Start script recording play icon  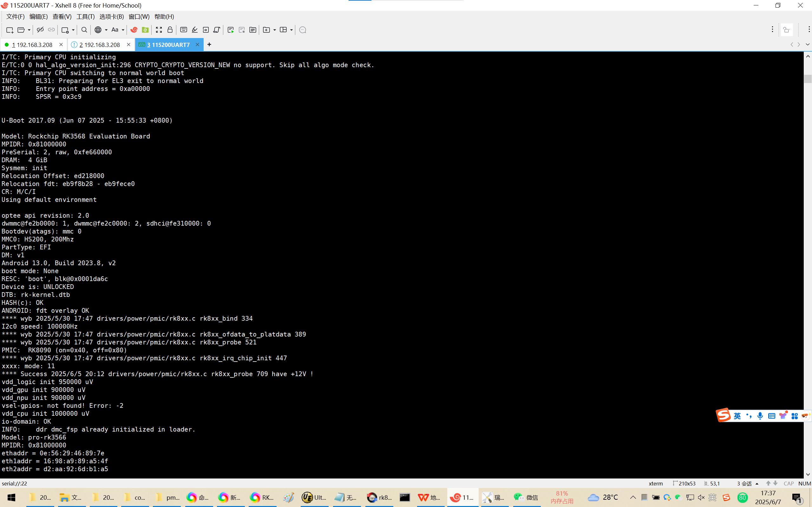point(231,30)
